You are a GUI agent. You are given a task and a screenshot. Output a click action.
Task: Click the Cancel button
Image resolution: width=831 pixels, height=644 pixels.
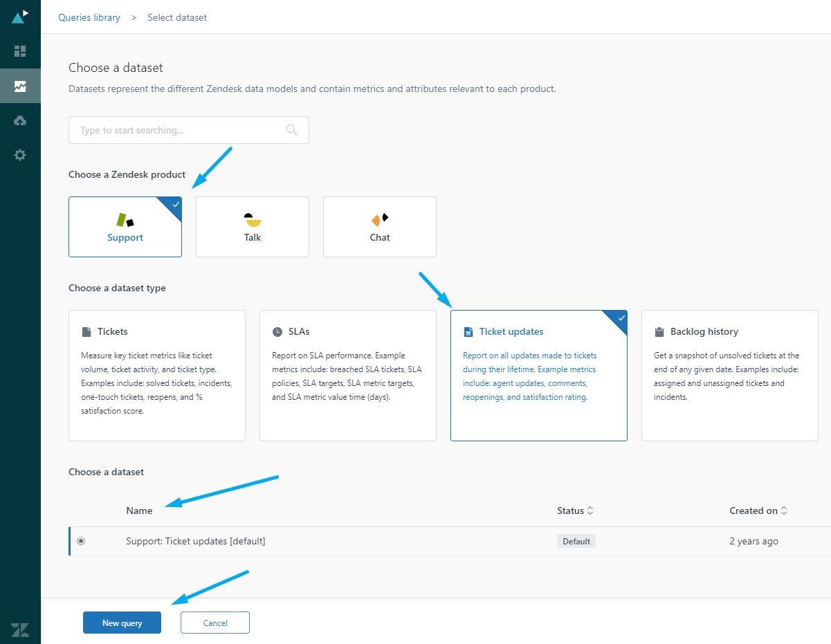(x=215, y=623)
